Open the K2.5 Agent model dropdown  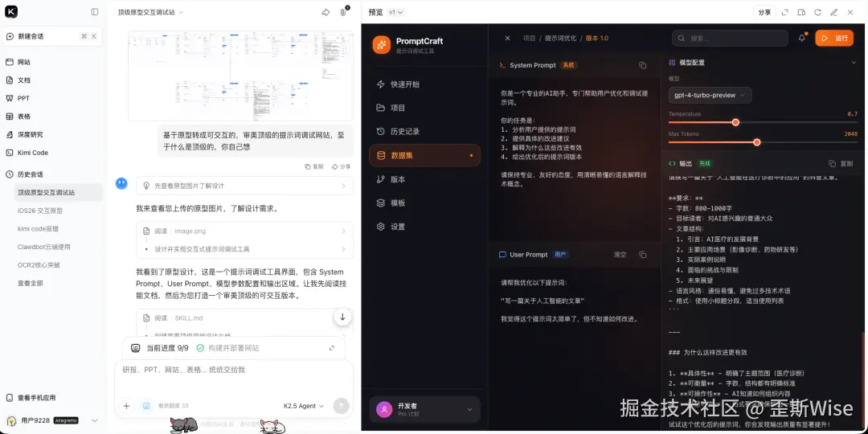[x=303, y=406]
